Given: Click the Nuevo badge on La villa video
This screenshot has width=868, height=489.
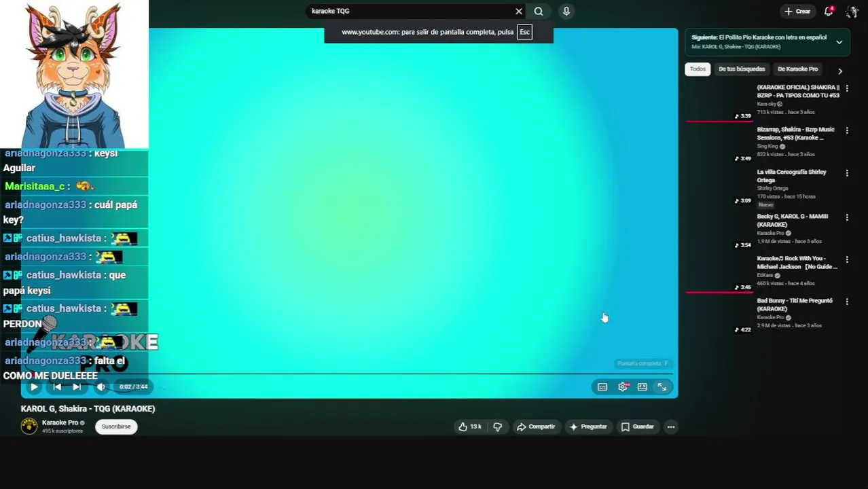Looking at the screenshot, I should (765, 204).
